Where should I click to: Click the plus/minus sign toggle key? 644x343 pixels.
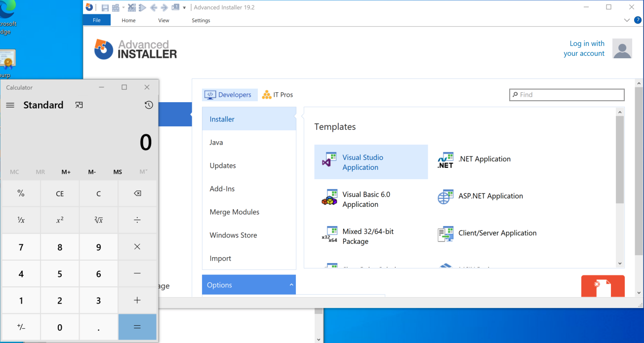[21, 327]
